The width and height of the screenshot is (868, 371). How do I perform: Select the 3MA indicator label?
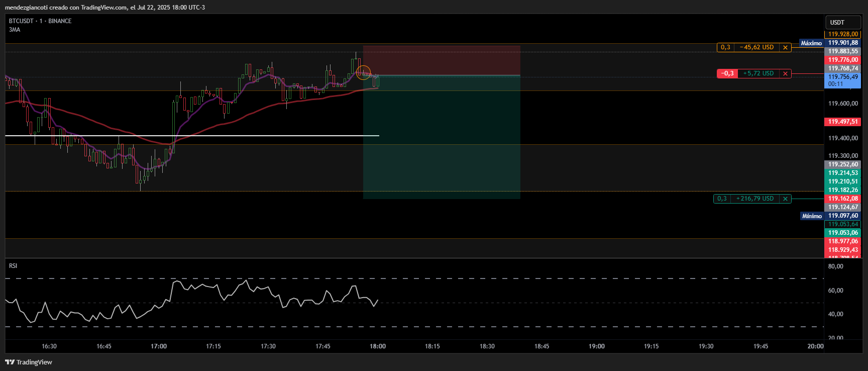coord(15,30)
